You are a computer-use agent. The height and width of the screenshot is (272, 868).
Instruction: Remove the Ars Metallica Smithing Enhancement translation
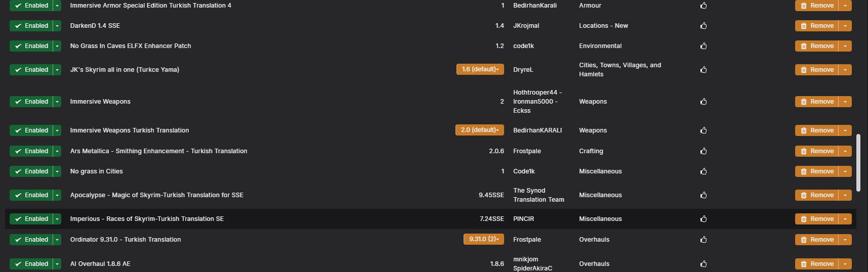click(817, 151)
